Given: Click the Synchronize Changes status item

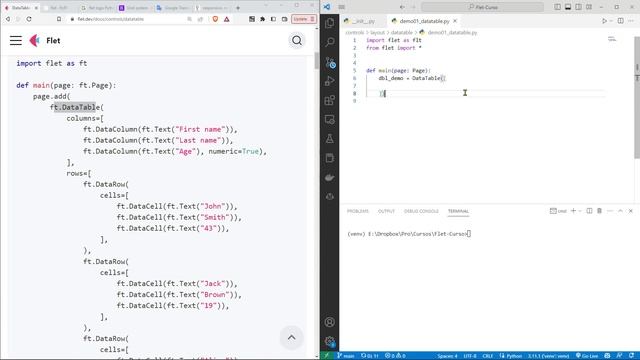Looking at the screenshot, I should (x=370, y=356).
